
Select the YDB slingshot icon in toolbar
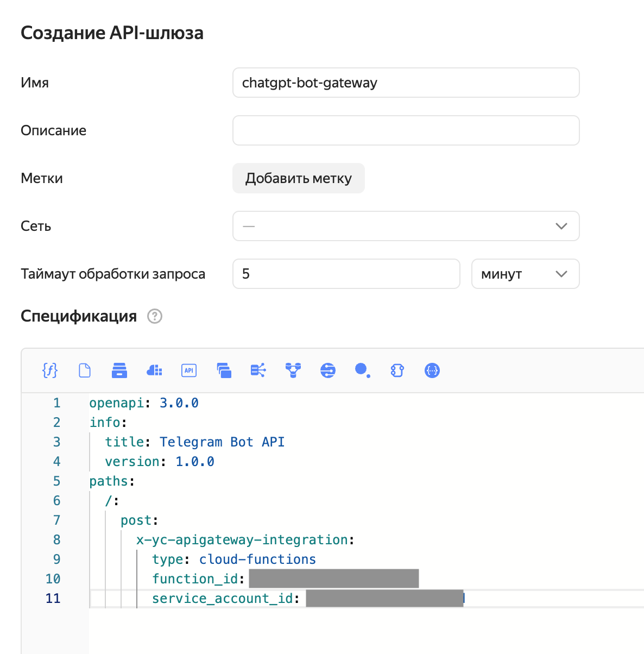(x=293, y=370)
